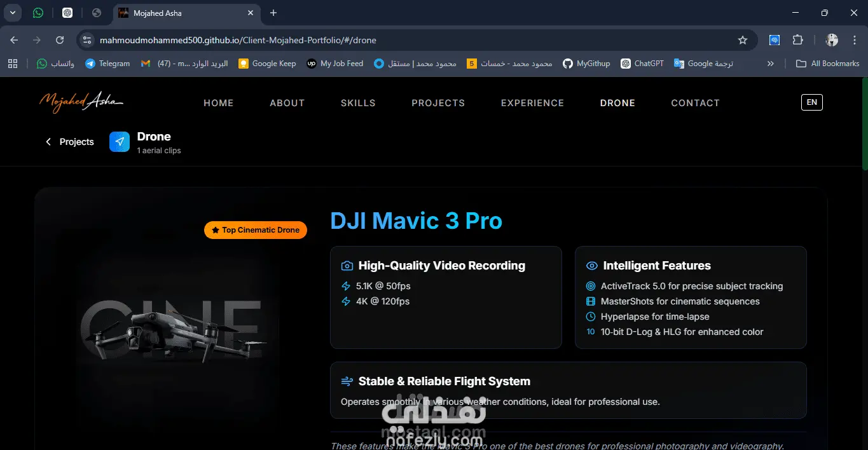This screenshot has width=868, height=450.
Task: Open the Extensions puzzle menu
Action: pyautogui.click(x=797, y=40)
